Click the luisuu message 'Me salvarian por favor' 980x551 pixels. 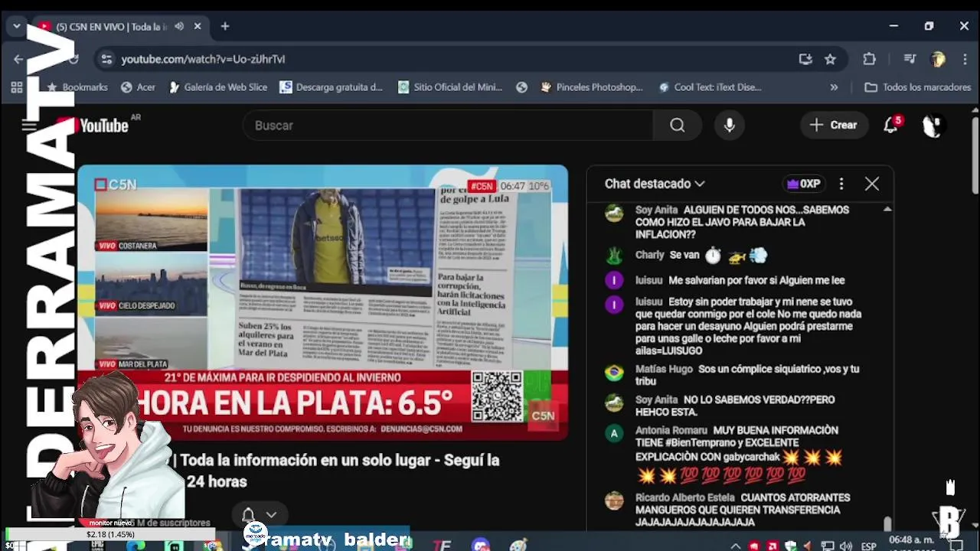point(756,280)
